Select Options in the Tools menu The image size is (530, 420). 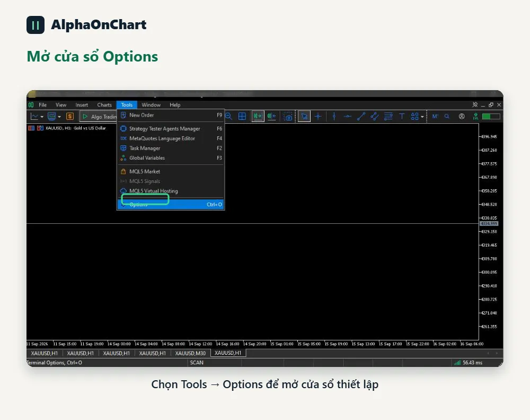[171, 204]
